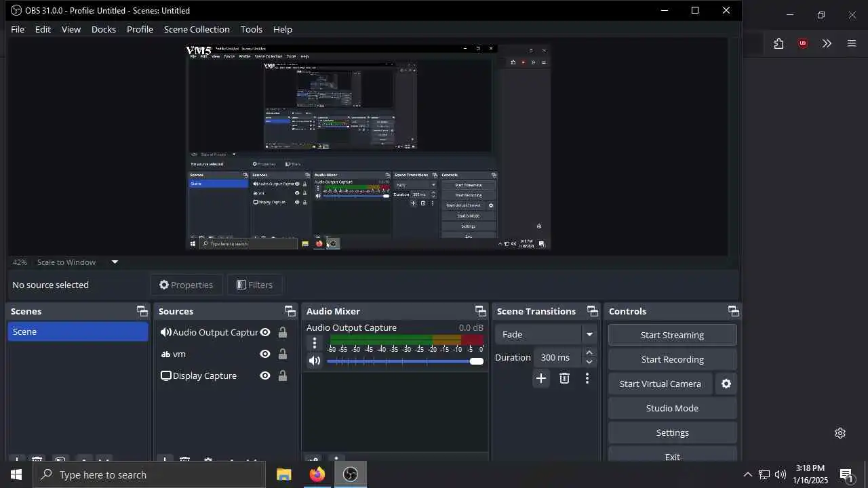The height and width of the screenshot is (488, 868).
Task: Open the View menu
Action: [71, 29]
